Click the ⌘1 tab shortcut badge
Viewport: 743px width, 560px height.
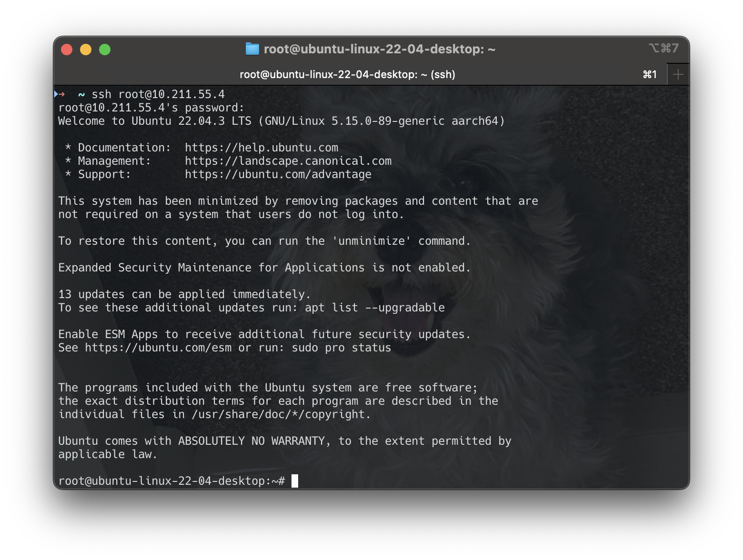pyautogui.click(x=649, y=74)
